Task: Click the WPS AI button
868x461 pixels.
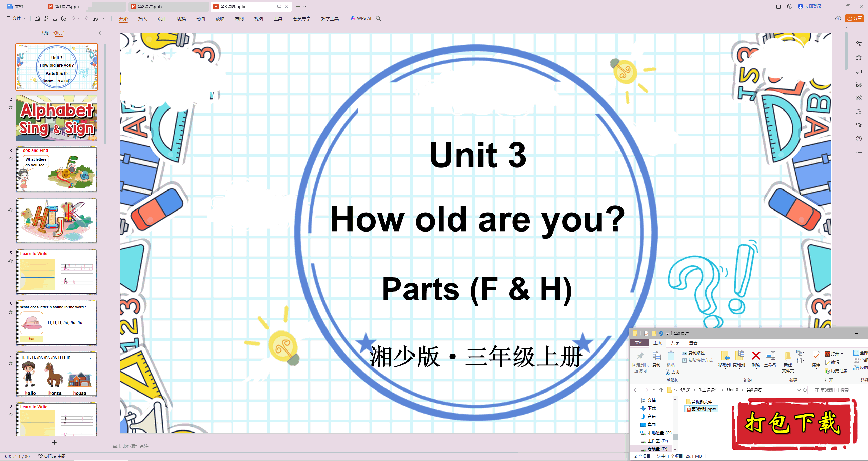Action: tap(361, 18)
